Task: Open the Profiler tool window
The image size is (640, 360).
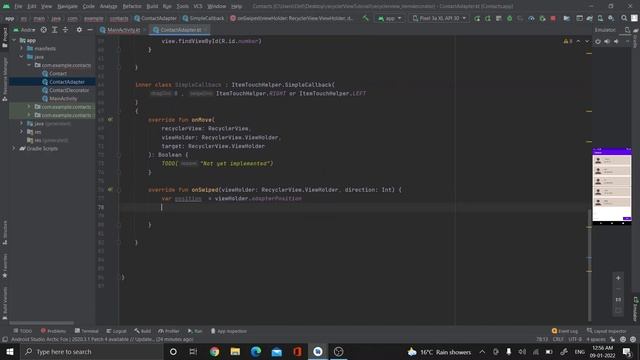Action: coord(169,331)
